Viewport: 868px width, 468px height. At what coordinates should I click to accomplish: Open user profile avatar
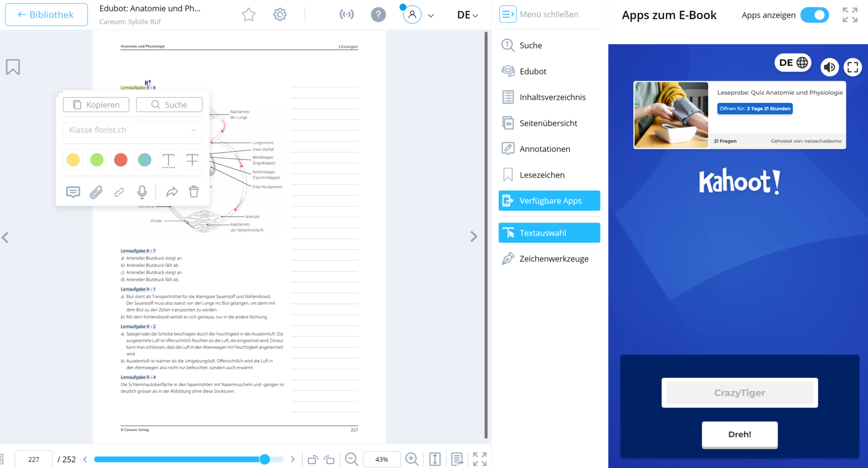point(412,15)
